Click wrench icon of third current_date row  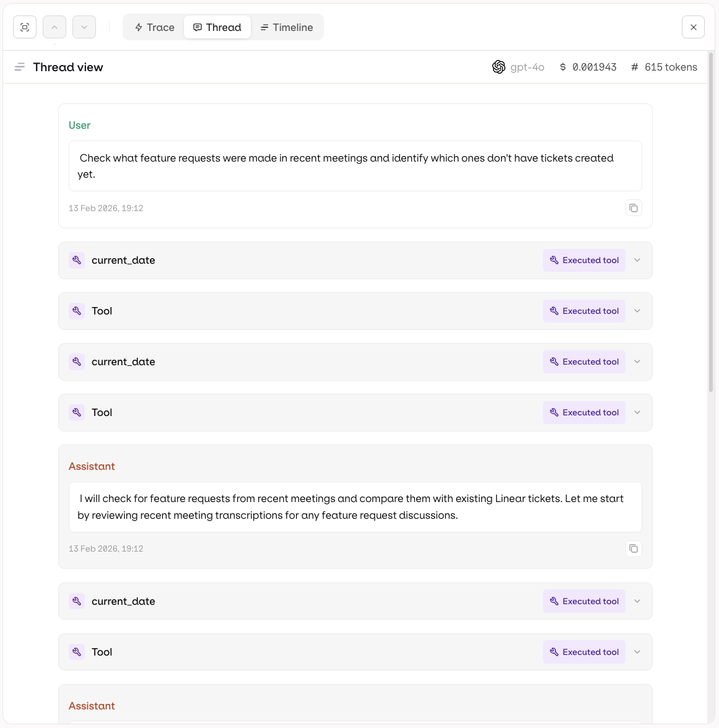77,601
